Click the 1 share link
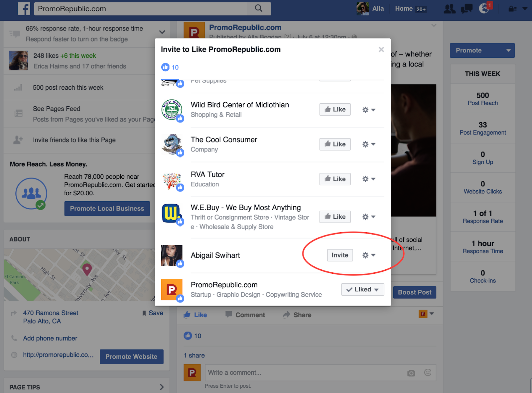This screenshot has width=532, height=393. coord(194,355)
